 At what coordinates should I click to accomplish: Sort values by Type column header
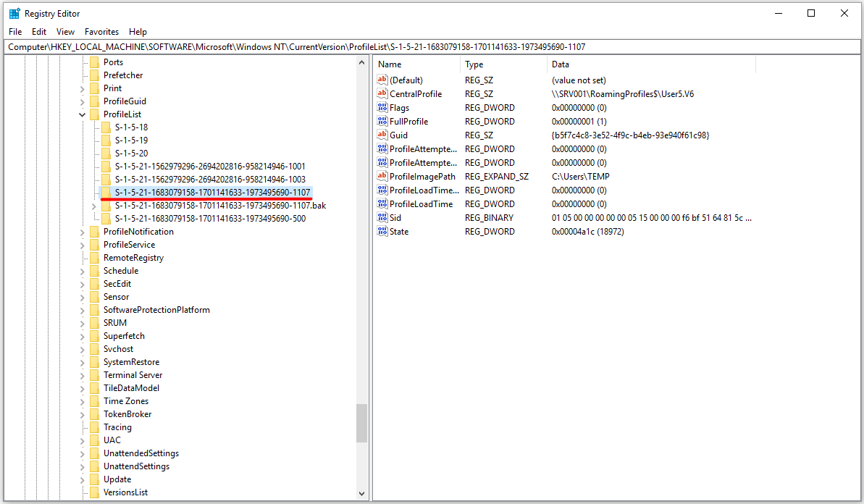(503, 64)
